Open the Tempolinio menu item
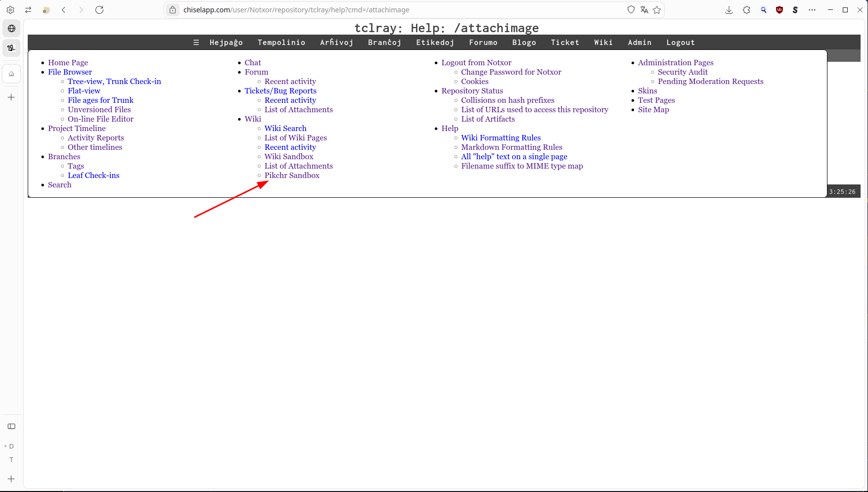868x492 pixels. 281,43
